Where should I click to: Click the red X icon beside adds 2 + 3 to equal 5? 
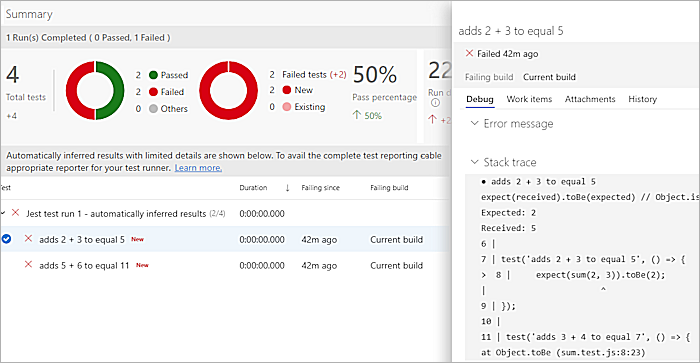pos(28,238)
